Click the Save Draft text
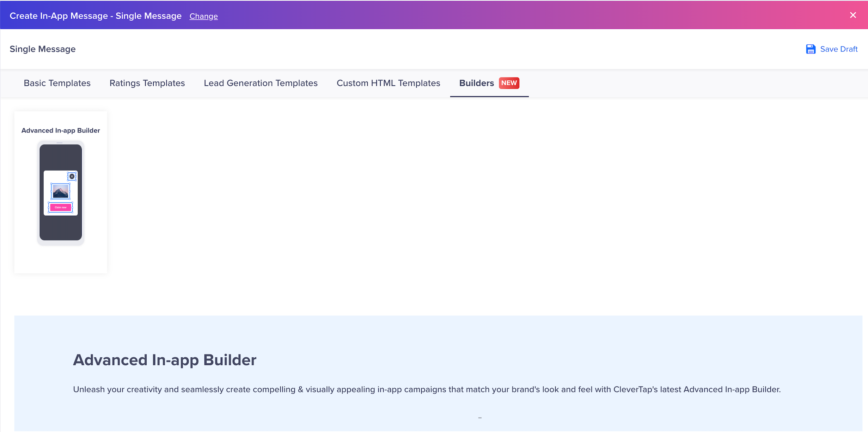868x432 pixels. (x=839, y=49)
